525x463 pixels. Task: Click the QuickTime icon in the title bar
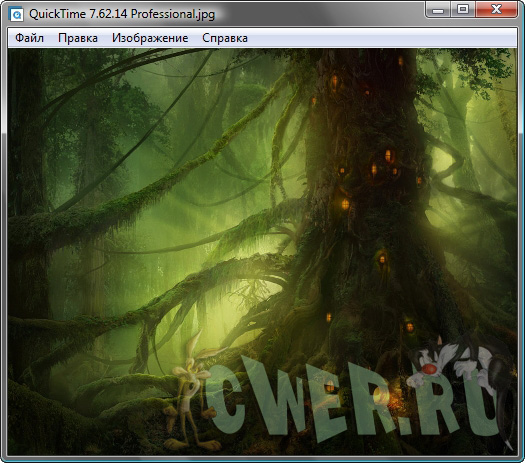click(16, 14)
